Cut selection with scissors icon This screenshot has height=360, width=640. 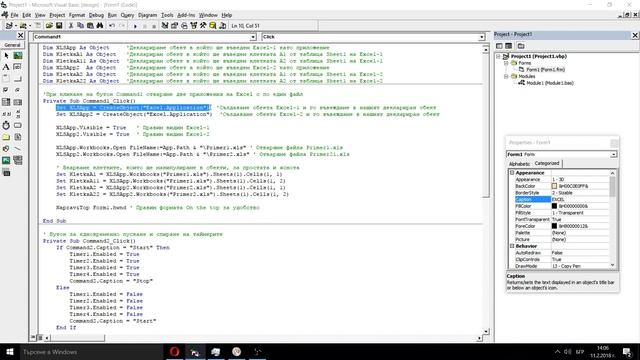71,26
